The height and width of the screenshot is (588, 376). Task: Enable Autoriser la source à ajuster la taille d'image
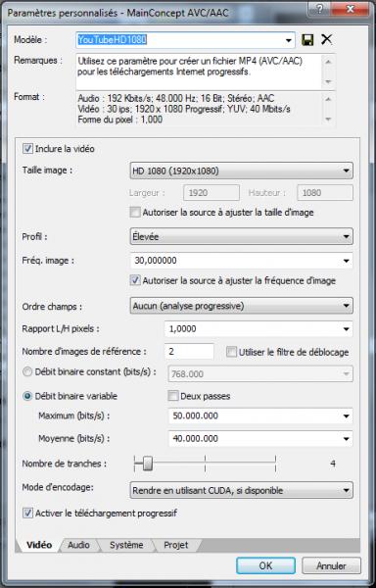[135, 213]
